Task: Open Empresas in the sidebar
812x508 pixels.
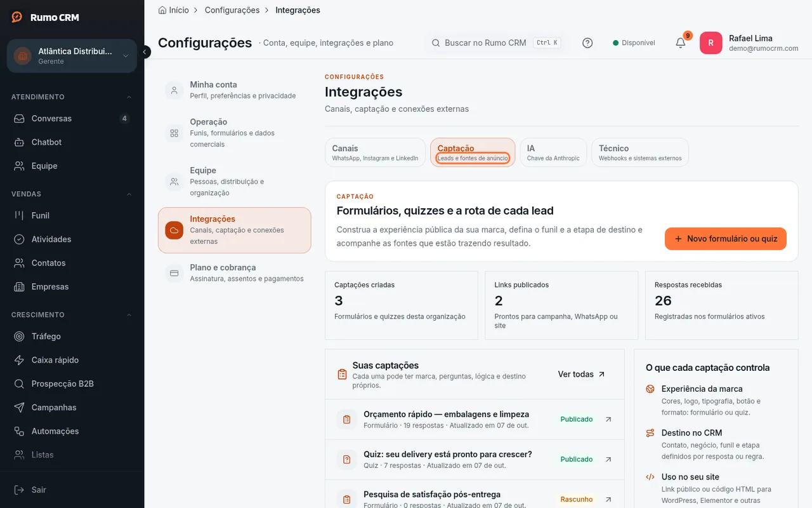Action: [72, 286]
